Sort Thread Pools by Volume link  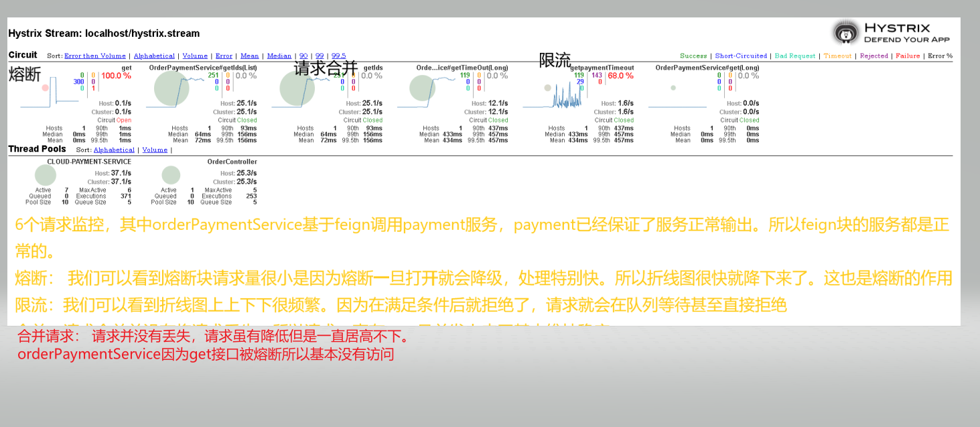click(x=155, y=150)
